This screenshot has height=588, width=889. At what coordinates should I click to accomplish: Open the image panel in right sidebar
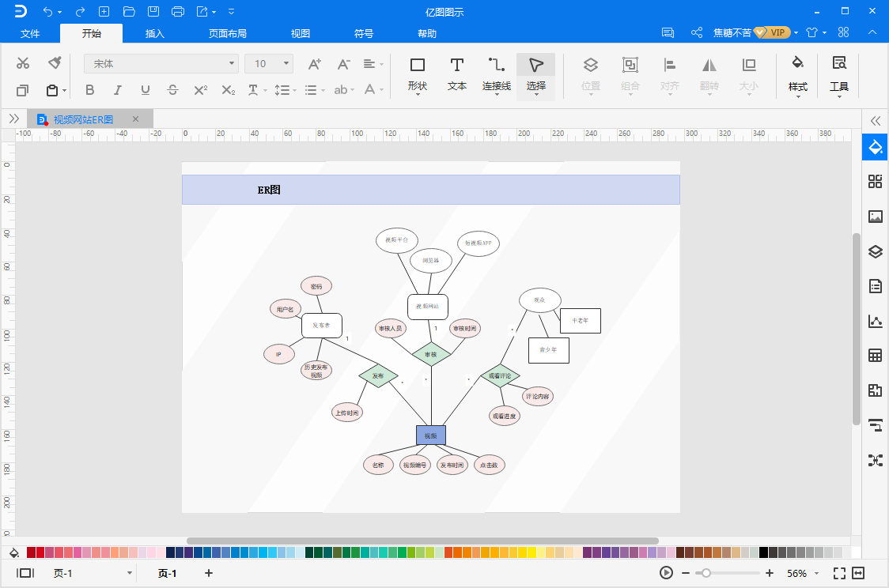point(875,217)
